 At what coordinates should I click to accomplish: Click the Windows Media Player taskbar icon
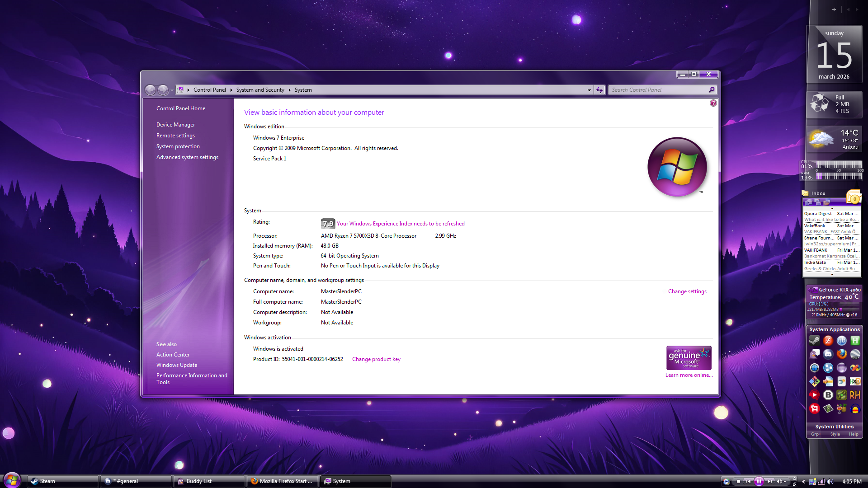726,481
